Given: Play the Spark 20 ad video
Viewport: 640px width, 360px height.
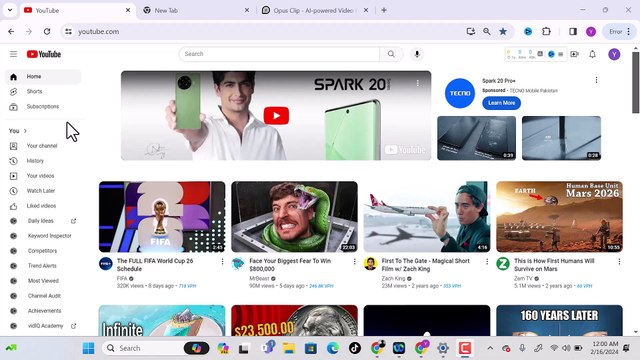Looking at the screenshot, I should [x=276, y=116].
